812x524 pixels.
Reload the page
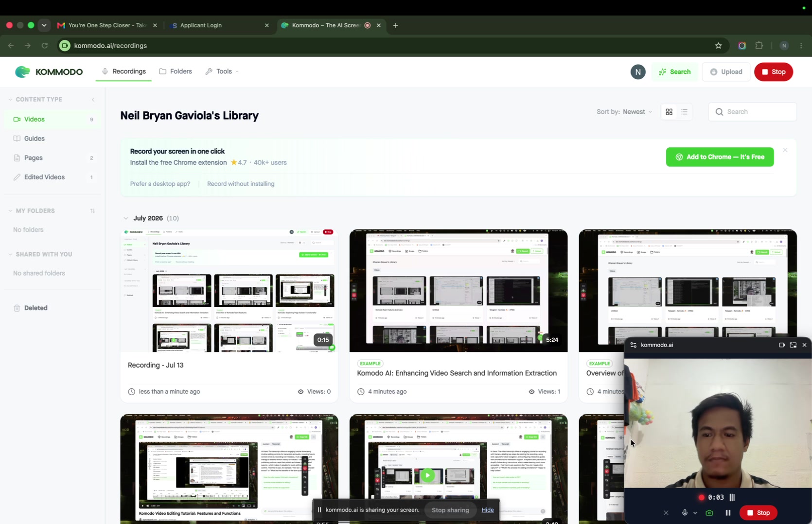45,46
